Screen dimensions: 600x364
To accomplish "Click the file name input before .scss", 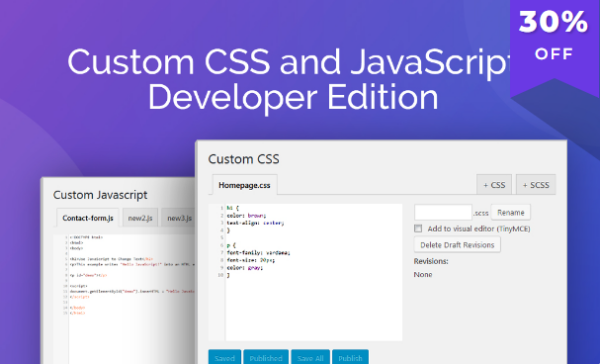I will point(443,212).
